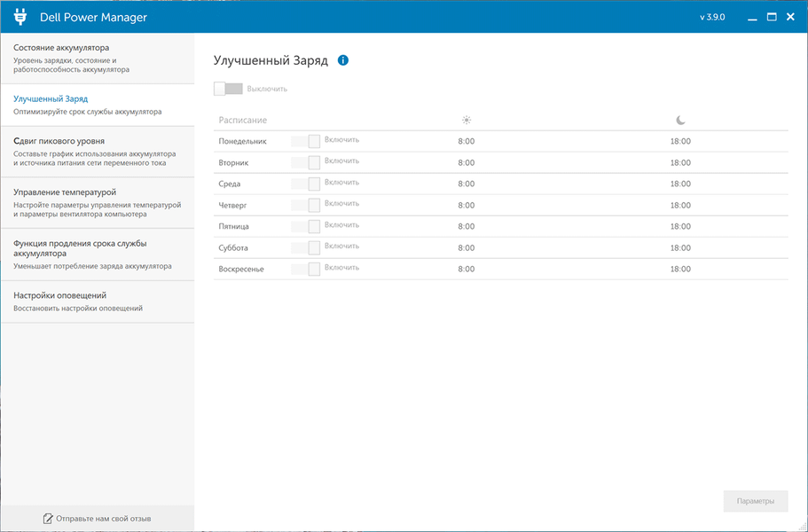The width and height of the screenshot is (808, 532).
Task: Click Суббота end time 18:00
Action: pos(680,247)
